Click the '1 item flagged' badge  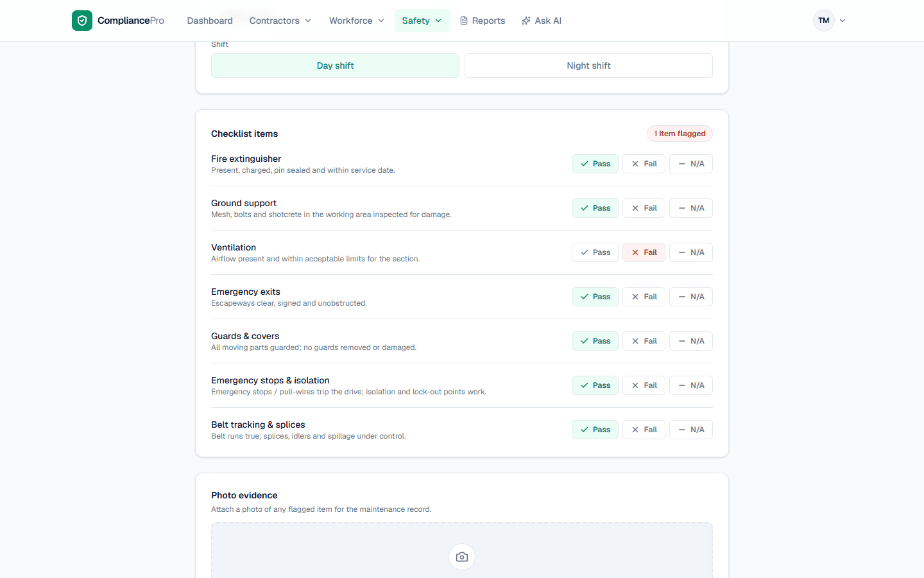[x=680, y=134]
